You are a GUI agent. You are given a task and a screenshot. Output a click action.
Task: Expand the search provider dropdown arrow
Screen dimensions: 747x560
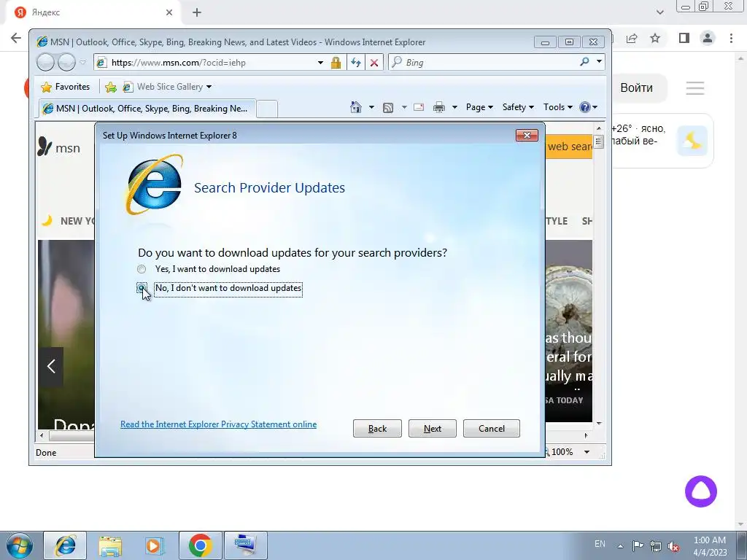click(x=599, y=61)
